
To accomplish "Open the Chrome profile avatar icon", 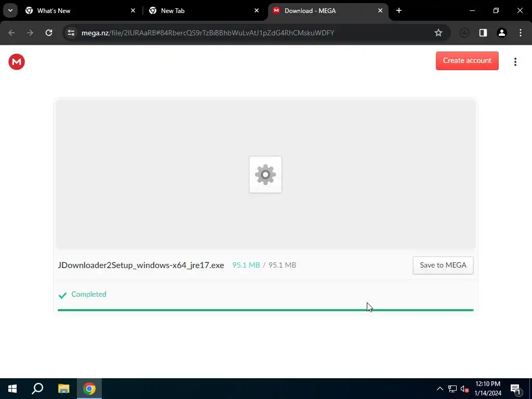I will (502, 33).
